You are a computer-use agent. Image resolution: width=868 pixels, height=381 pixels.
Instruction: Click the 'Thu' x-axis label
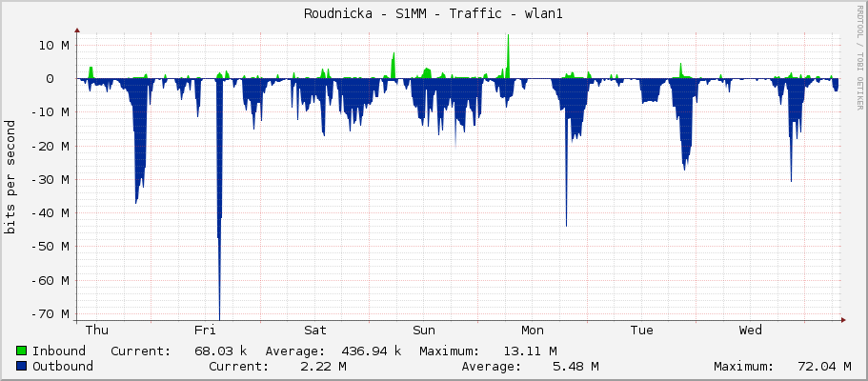[97, 331]
